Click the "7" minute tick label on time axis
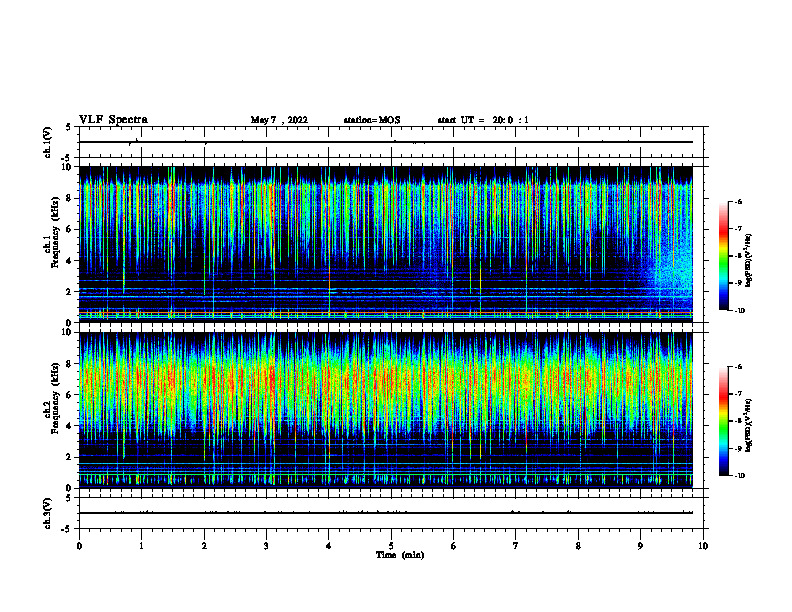This screenshot has width=792, height=612. [x=516, y=546]
